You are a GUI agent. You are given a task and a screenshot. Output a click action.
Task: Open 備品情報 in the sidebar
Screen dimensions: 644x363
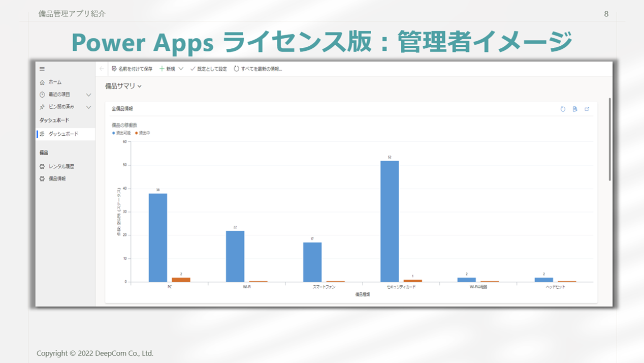coord(57,179)
